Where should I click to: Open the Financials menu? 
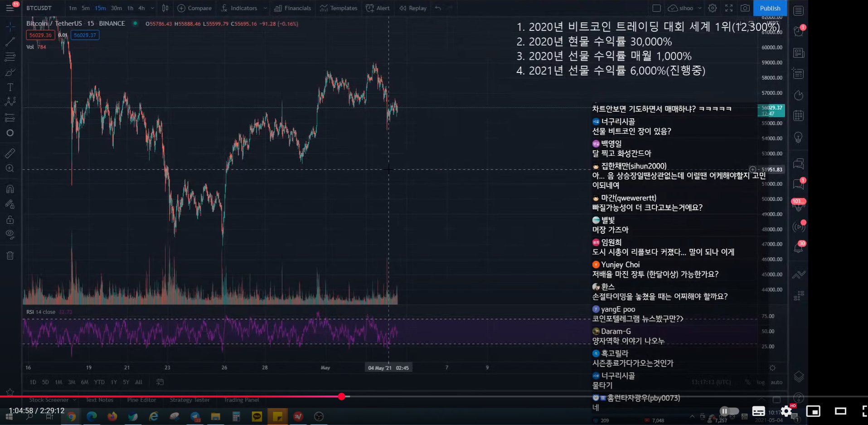point(292,8)
